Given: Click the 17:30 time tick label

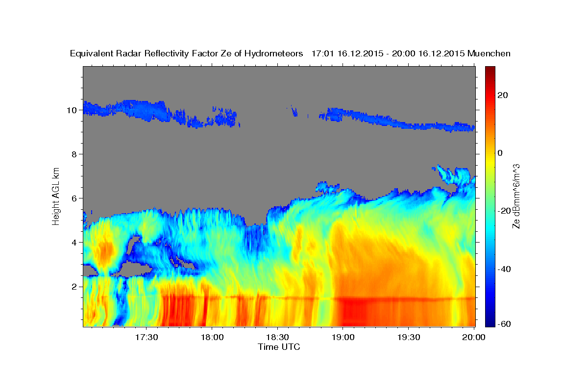Looking at the screenshot, I should (x=147, y=338).
